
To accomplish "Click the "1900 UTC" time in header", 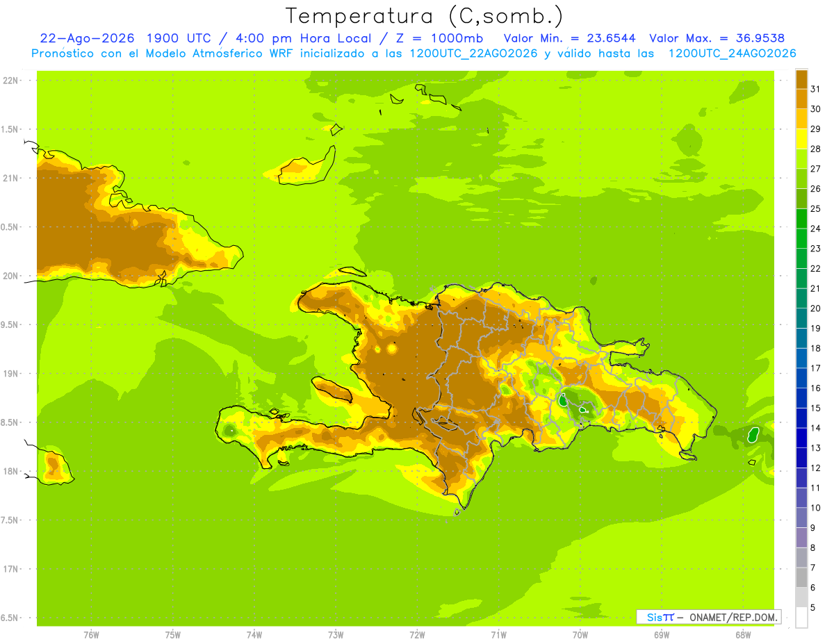I will (179, 38).
